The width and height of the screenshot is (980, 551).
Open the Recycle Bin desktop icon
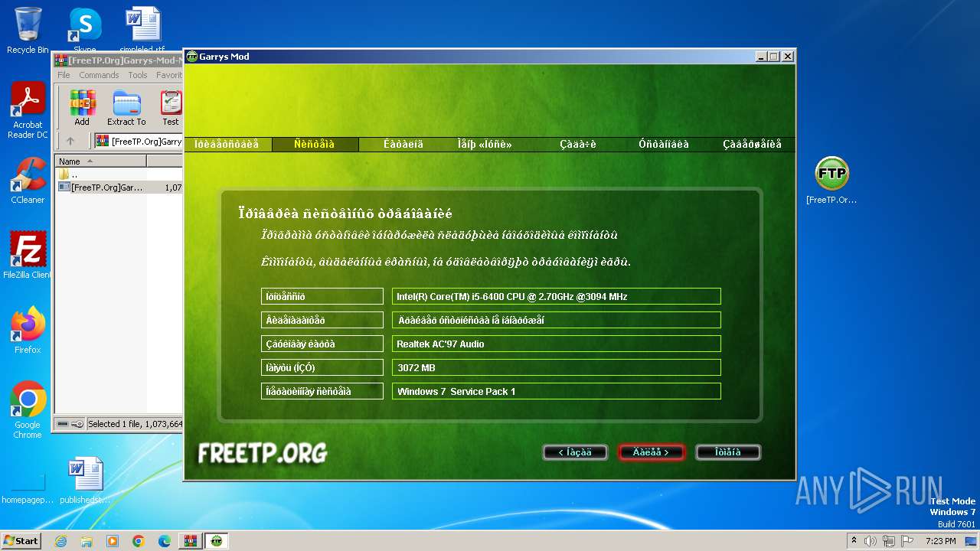coord(28,31)
